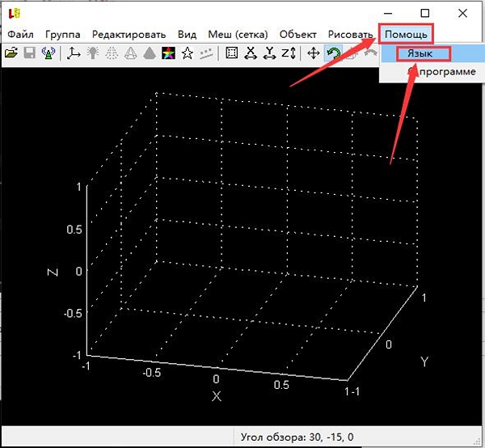Click the open file folder icon
This screenshot has height=448, width=485.
tap(11, 53)
